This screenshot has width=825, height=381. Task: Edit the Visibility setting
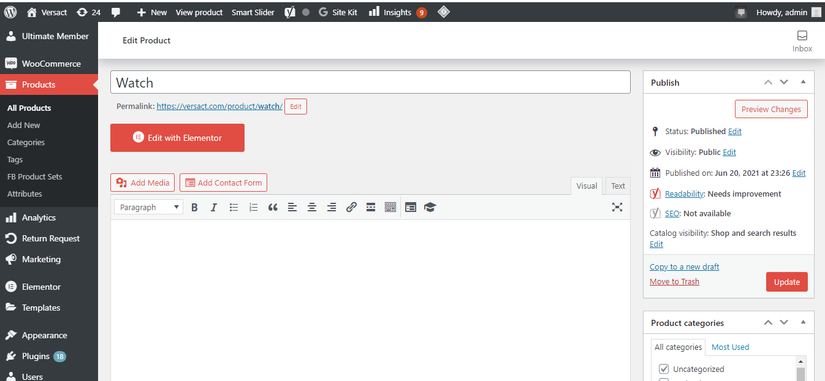pos(729,152)
